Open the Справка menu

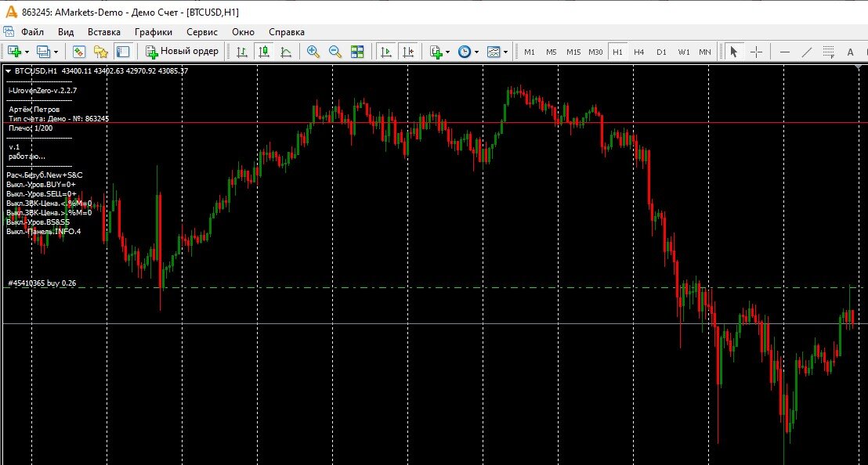click(286, 31)
